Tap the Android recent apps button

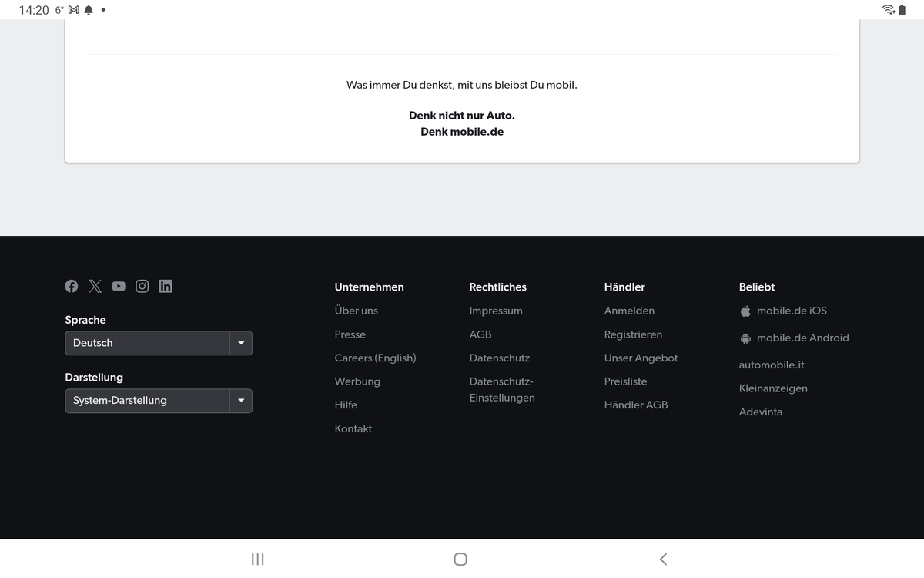[258, 559]
